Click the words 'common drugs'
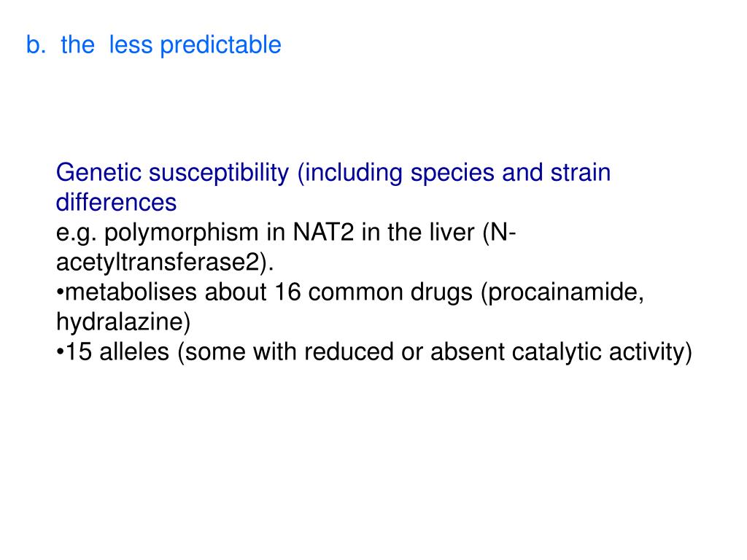 tap(391, 293)
